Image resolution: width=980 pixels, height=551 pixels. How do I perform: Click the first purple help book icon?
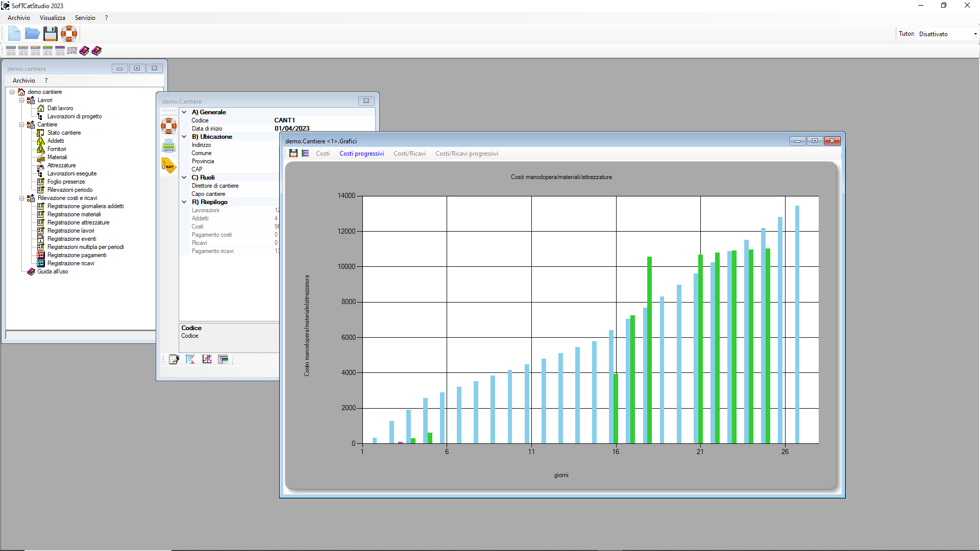[84, 51]
